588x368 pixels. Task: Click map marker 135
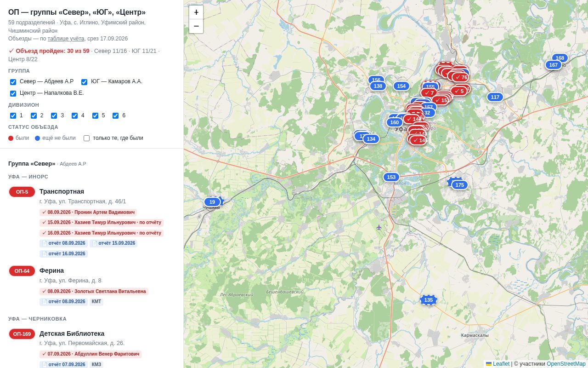click(429, 300)
